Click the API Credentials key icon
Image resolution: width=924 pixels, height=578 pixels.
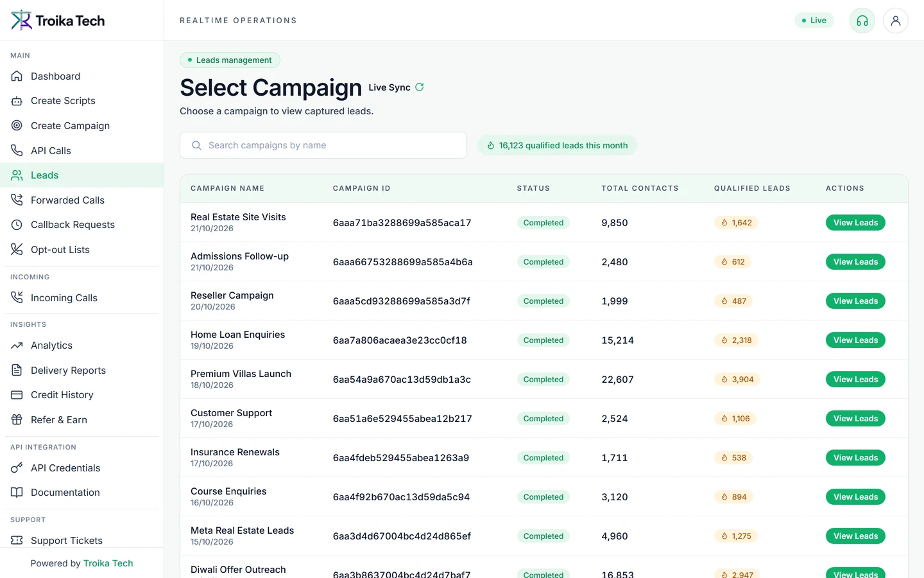point(17,468)
